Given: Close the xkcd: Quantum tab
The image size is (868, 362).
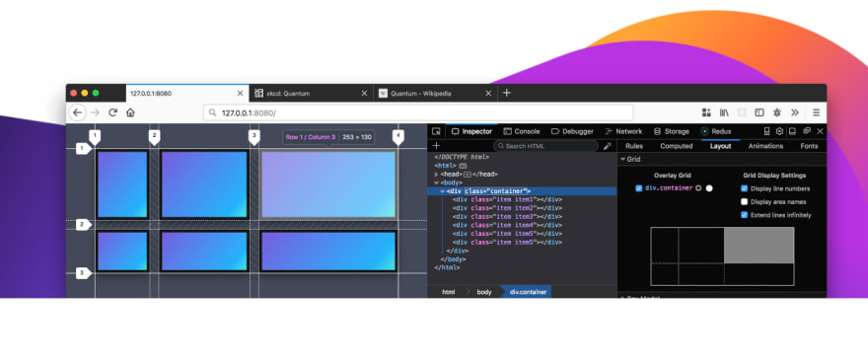Looking at the screenshot, I should pos(364,94).
